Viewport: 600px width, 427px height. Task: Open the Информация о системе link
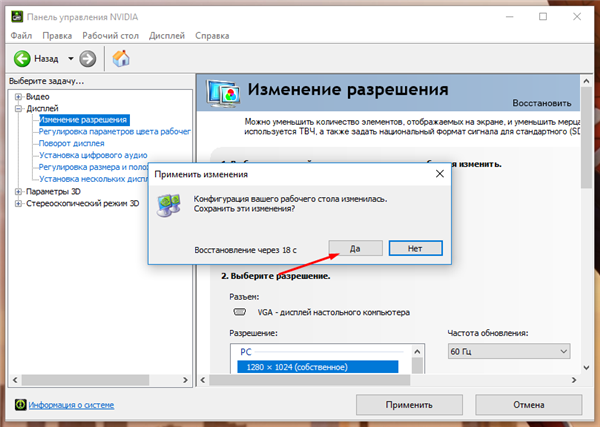pyautogui.click(x=71, y=405)
